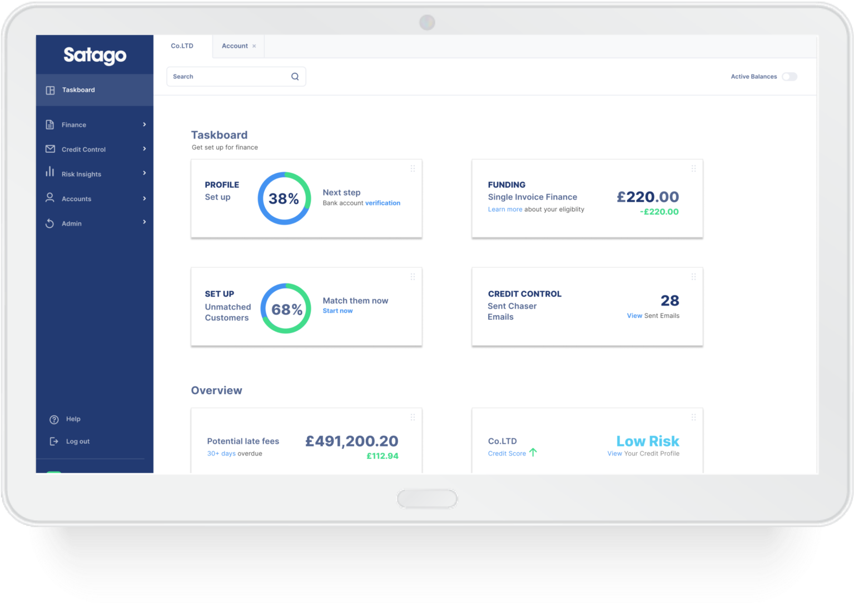Click the search magnifier icon
The image size is (854, 616).
(295, 77)
